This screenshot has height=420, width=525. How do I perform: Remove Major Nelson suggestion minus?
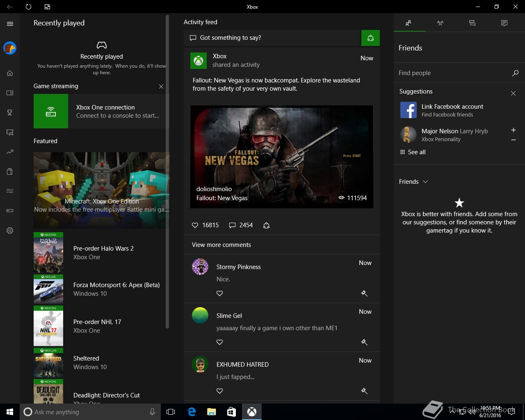tap(513, 140)
